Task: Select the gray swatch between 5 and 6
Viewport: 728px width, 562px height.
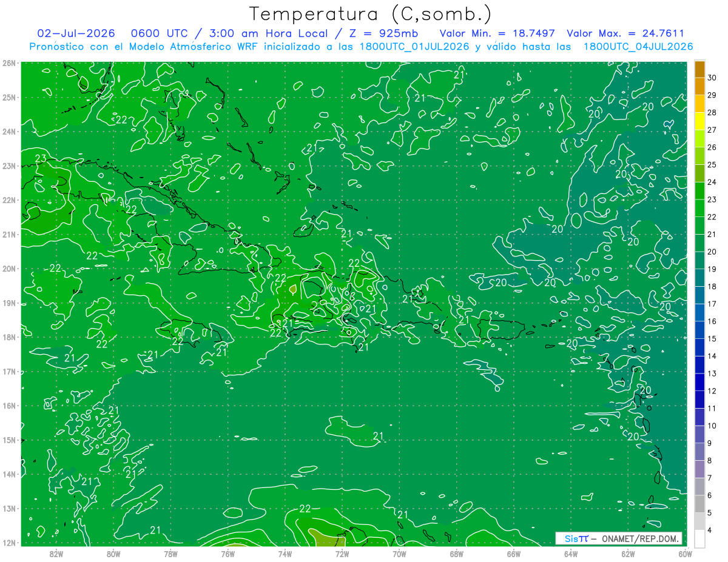Action: coord(699,504)
